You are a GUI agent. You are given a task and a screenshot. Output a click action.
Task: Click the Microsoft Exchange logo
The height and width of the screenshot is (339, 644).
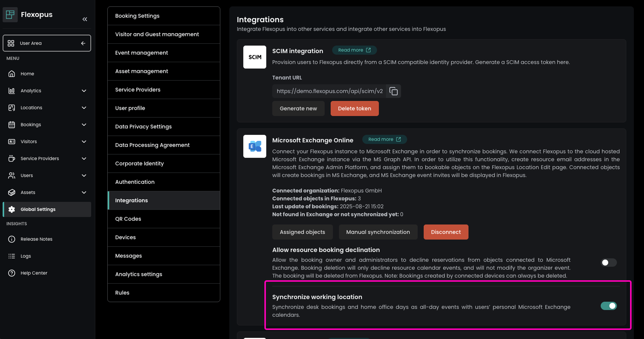(x=255, y=146)
